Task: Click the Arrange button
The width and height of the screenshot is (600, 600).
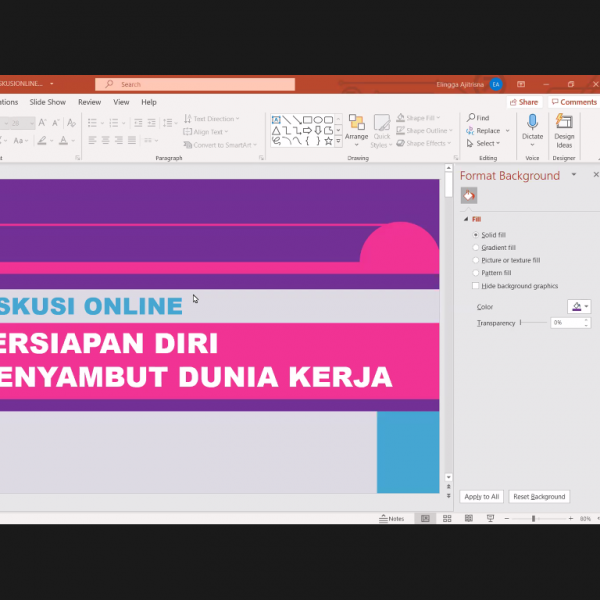Action: coord(356,131)
